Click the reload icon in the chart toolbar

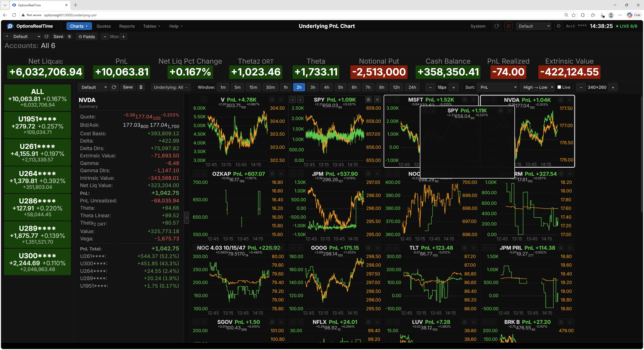pos(114,87)
